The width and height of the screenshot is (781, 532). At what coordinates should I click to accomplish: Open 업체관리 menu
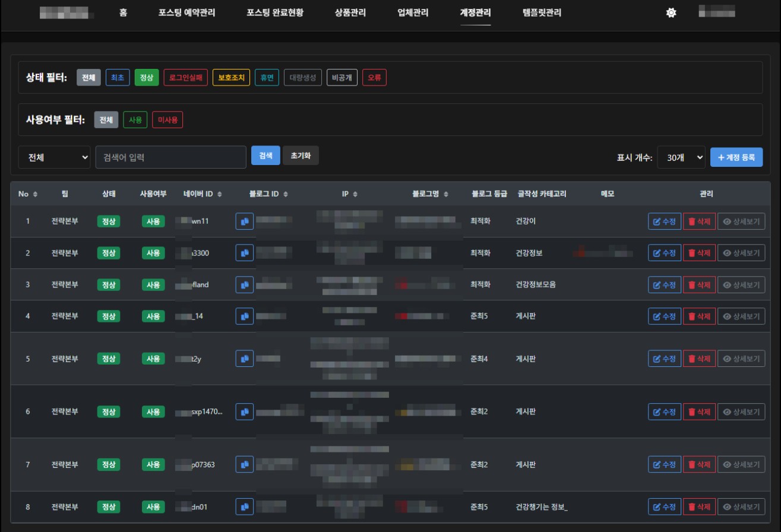[x=413, y=12]
